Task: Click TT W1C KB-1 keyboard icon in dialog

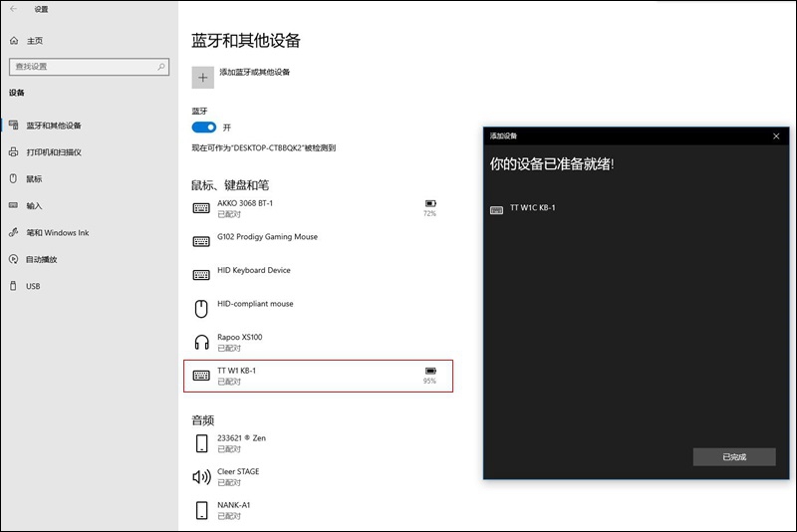Action: coord(496,210)
